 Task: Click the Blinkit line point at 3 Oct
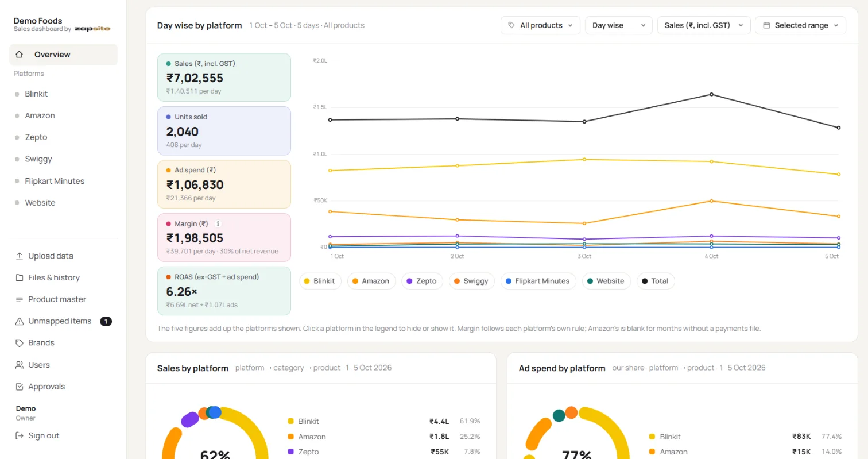coord(584,159)
